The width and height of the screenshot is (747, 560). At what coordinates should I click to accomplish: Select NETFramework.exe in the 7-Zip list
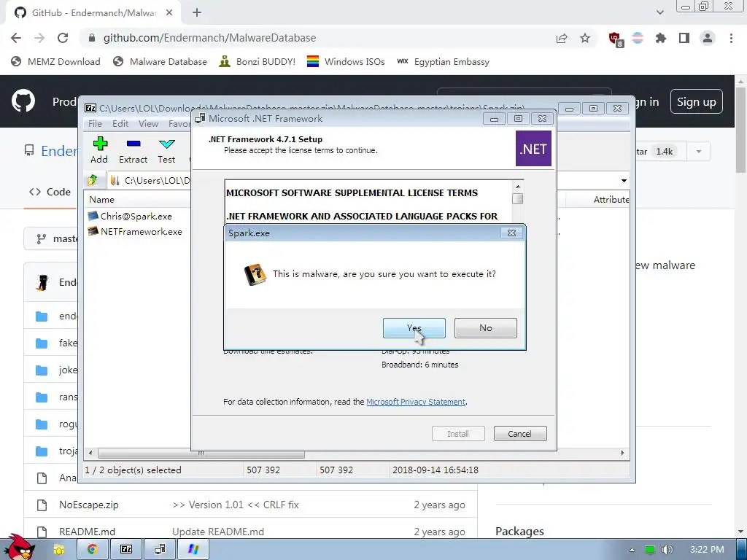[135, 231]
